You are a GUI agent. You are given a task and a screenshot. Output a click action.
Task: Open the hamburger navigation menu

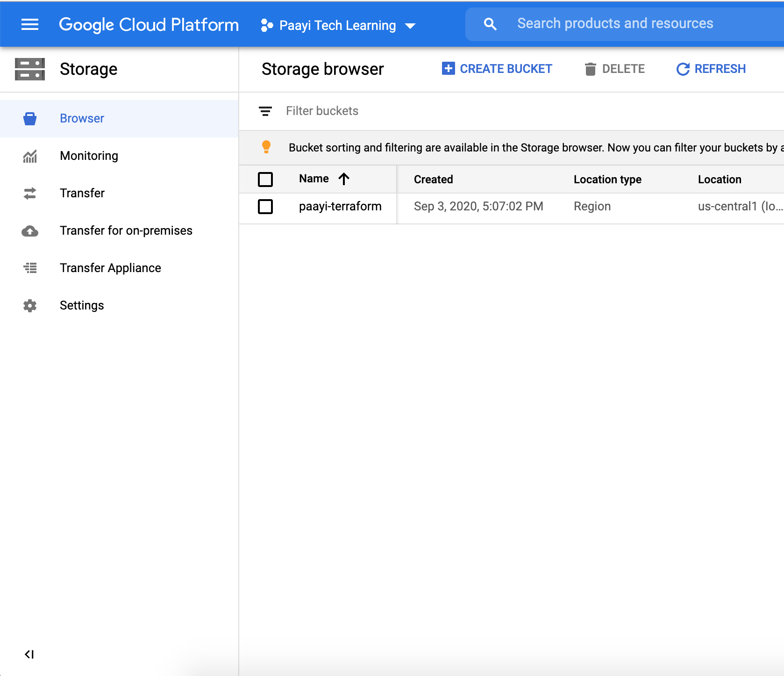[x=30, y=24]
